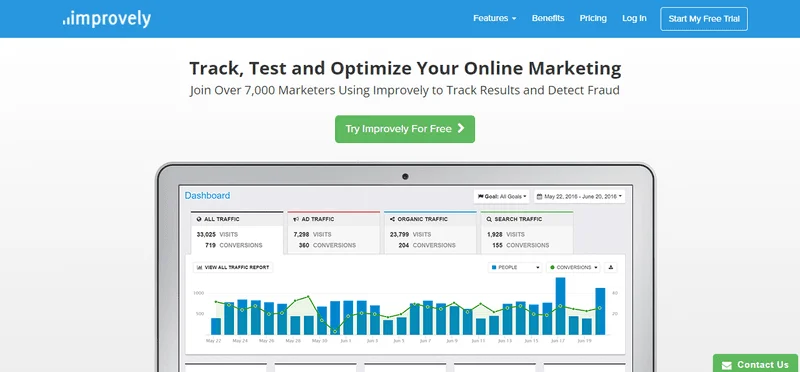Image resolution: width=800 pixels, height=372 pixels.
Task: Click the globe icon on All Traffic
Action: [199, 219]
